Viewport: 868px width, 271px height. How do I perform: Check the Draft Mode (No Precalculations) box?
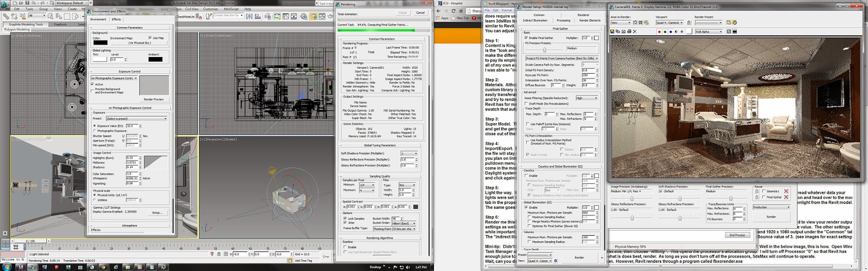pyautogui.click(x=527, y=104)
